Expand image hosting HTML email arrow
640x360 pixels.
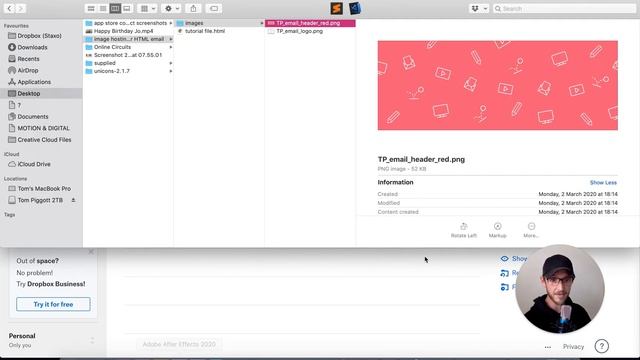pos(171,39)
